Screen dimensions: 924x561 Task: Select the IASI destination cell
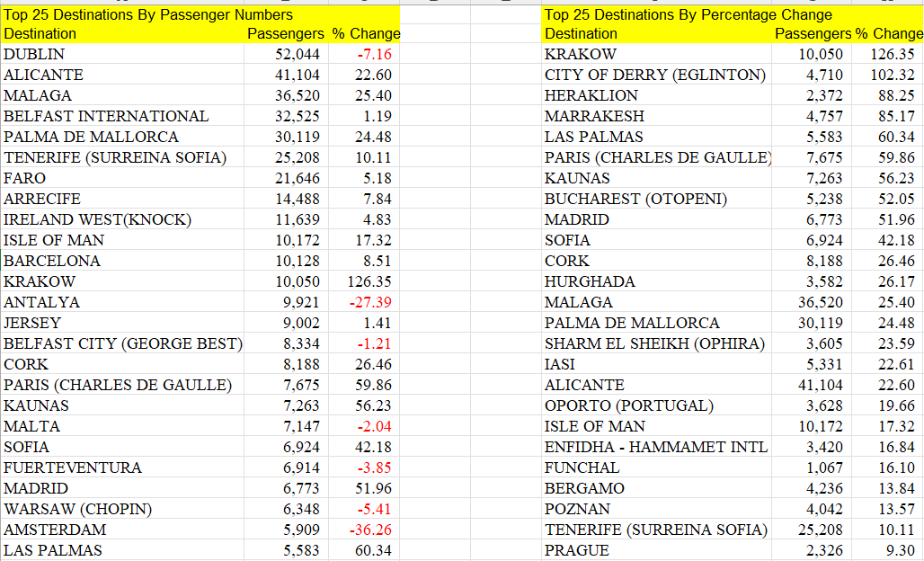point(656,364)
